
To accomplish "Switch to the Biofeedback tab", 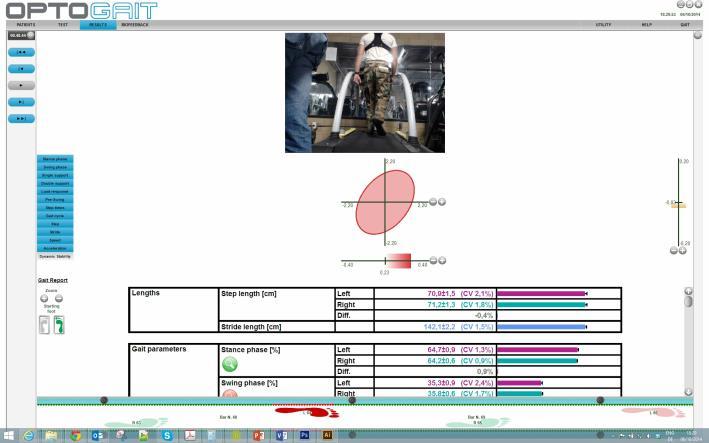I will (x=134, y=24).
